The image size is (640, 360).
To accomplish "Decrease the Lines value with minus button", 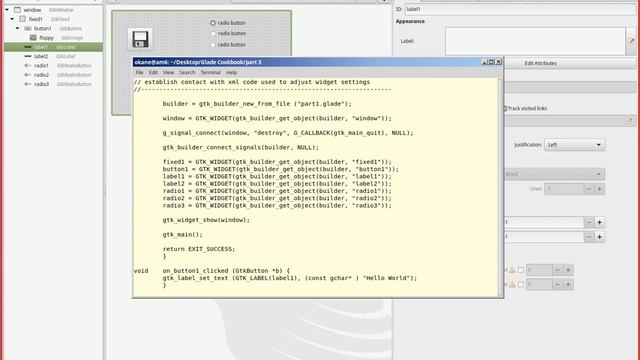I will click(589, 189).
